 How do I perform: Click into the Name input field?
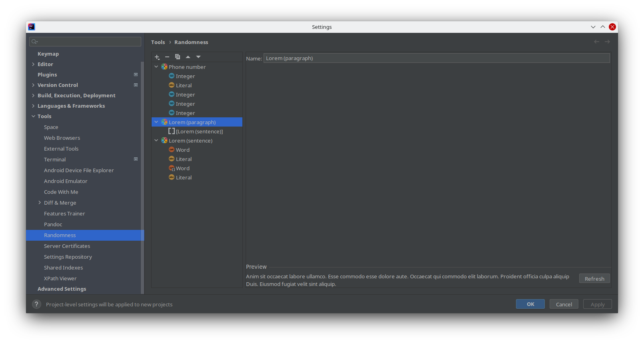pos(436,58)
